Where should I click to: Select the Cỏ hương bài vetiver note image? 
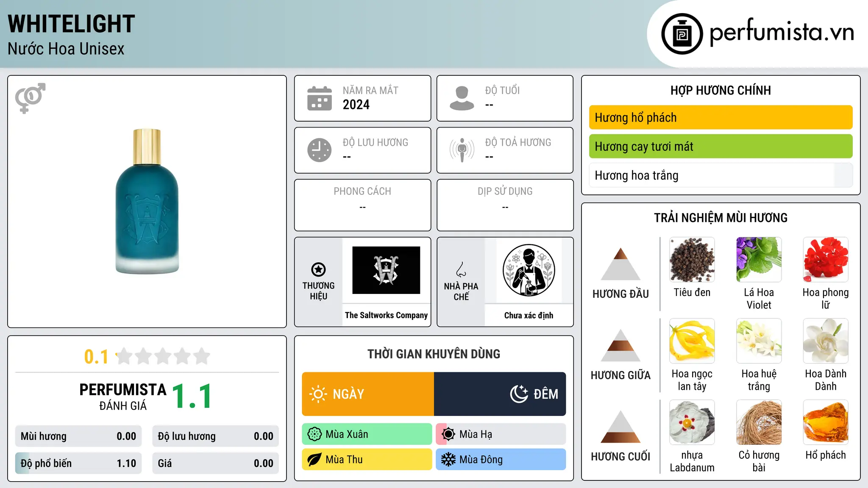point(759,422)
